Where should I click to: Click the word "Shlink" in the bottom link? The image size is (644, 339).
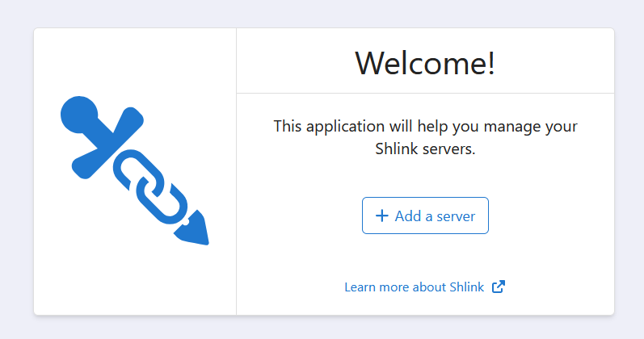point(465,287)
